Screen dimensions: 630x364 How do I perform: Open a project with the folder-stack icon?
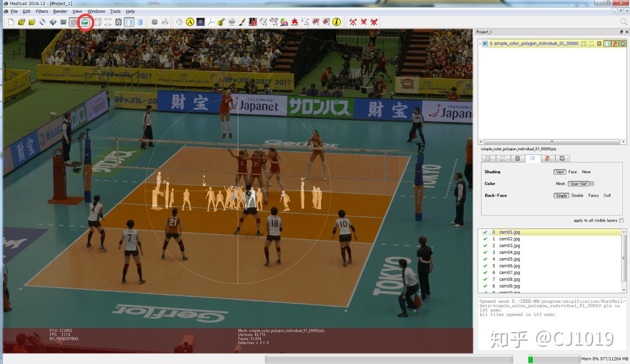coord(21,22)
